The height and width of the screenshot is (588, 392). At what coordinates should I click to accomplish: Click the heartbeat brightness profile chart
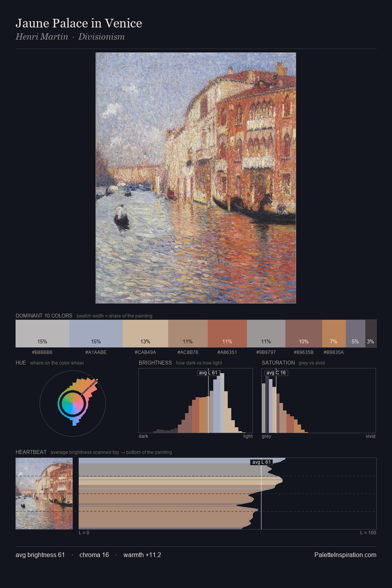(227, 494)
